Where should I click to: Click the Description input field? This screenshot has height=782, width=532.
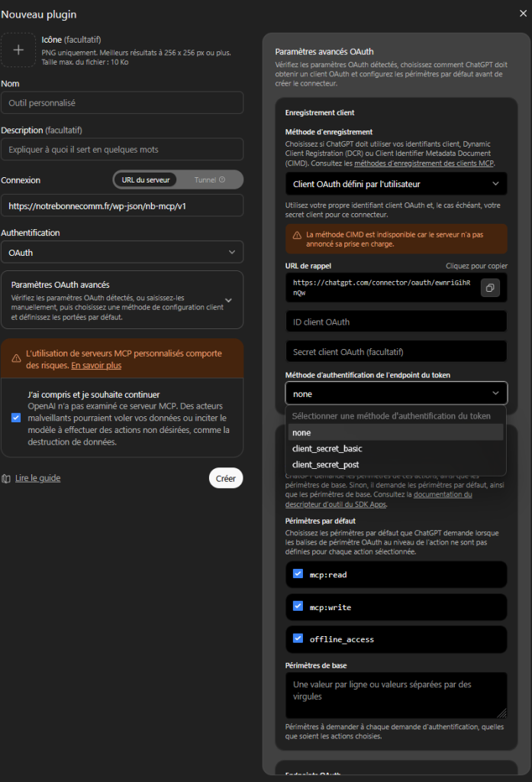coord(122,149)
